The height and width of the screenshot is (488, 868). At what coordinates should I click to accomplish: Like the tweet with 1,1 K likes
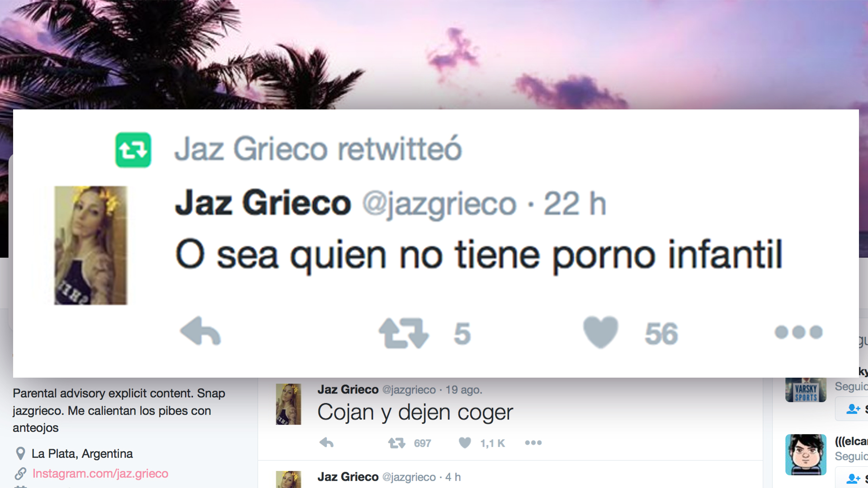coord(465,443)
